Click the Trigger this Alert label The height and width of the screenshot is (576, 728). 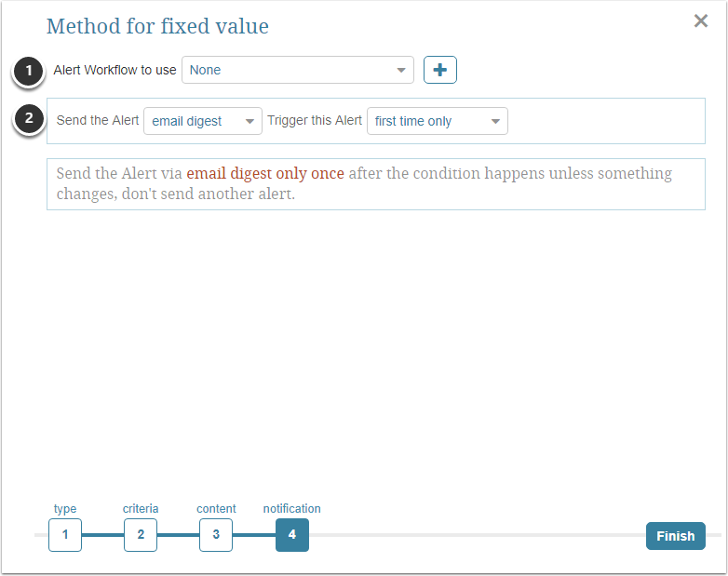[315, 121]
